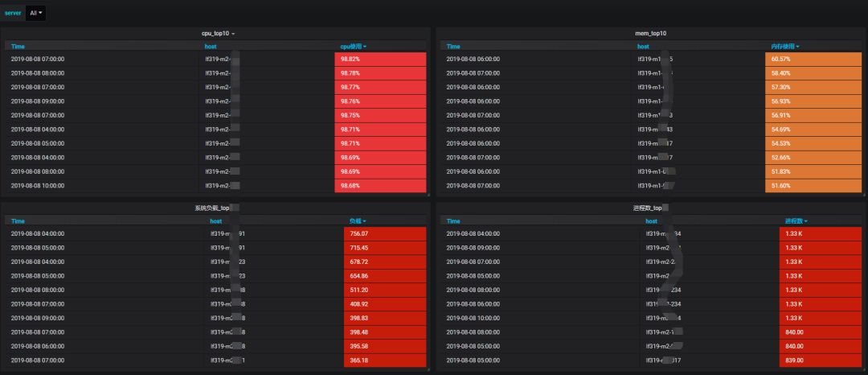Sort by the cpu使用 column header
Viewport: 868px width, 375px height.
tap(353, 47)
